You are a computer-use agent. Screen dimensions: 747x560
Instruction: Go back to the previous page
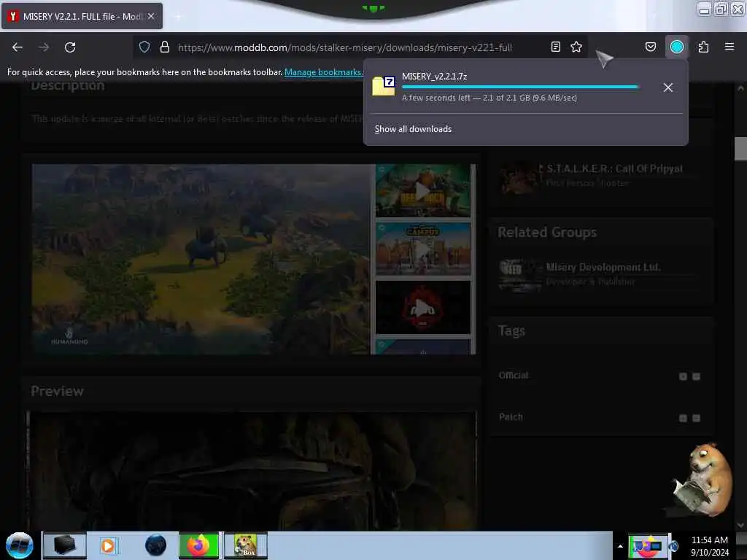[18, 47]
